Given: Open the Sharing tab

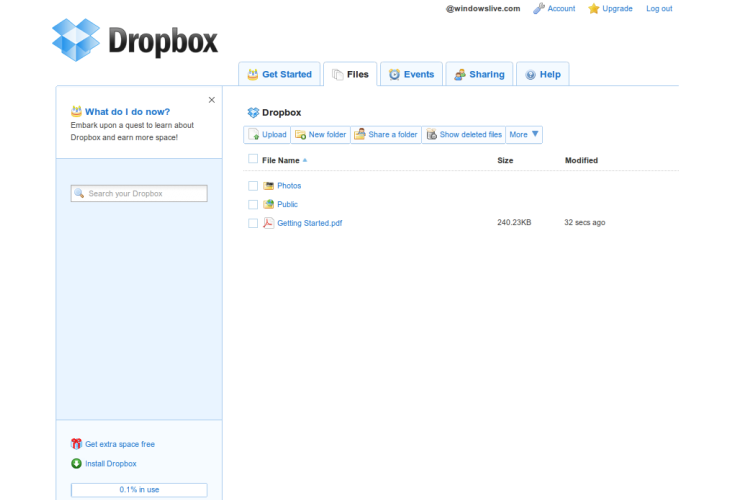Looking at the screenshot, I should pos(479,74).
